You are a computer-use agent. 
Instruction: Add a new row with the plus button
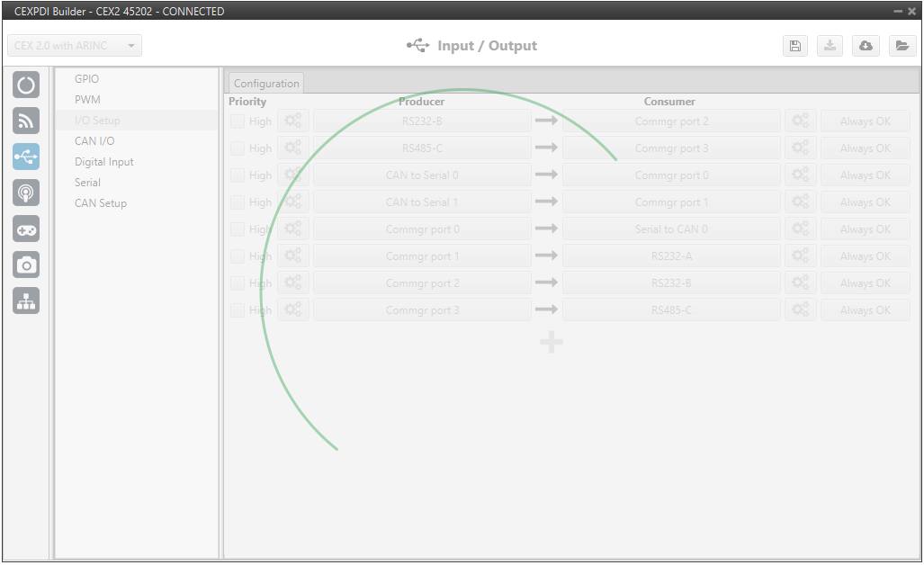552,342
